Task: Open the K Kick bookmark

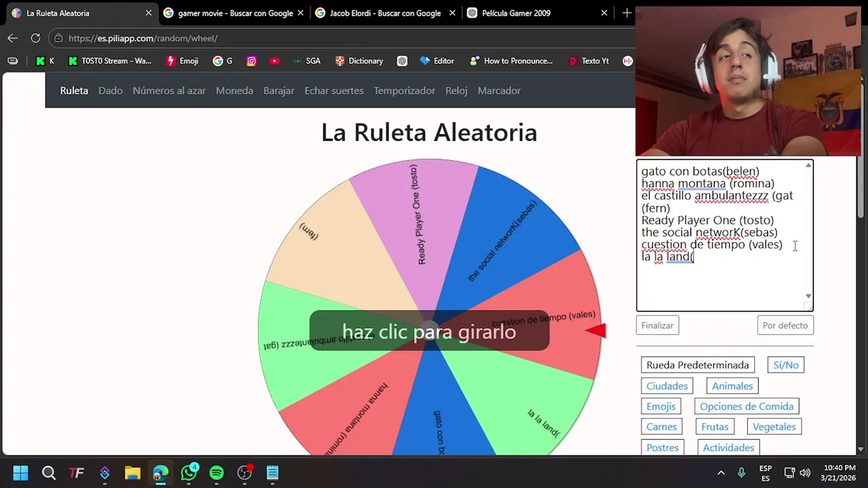Action: tap(45, 61)
